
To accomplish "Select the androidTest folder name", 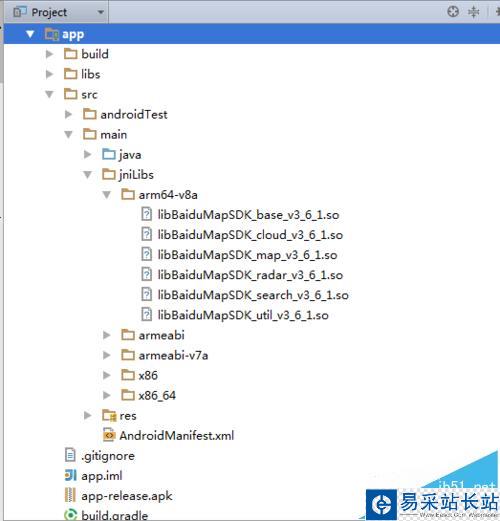I will tap(134, 115).
